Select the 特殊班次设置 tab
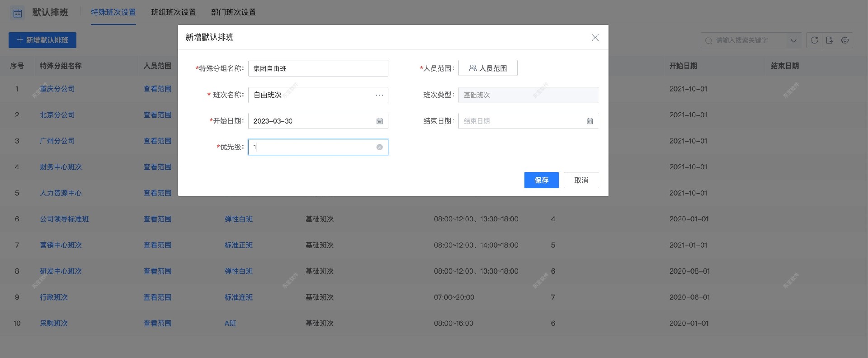 [x=113, y=12]
